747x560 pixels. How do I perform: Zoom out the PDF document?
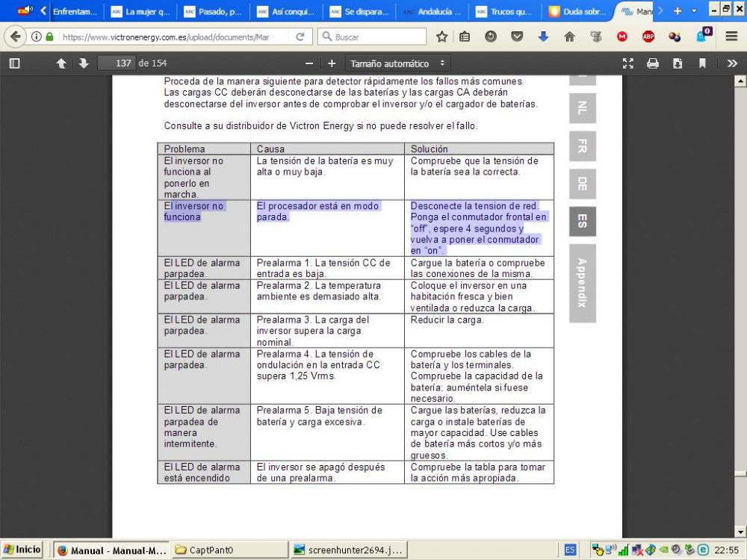(x=309, y=63)
